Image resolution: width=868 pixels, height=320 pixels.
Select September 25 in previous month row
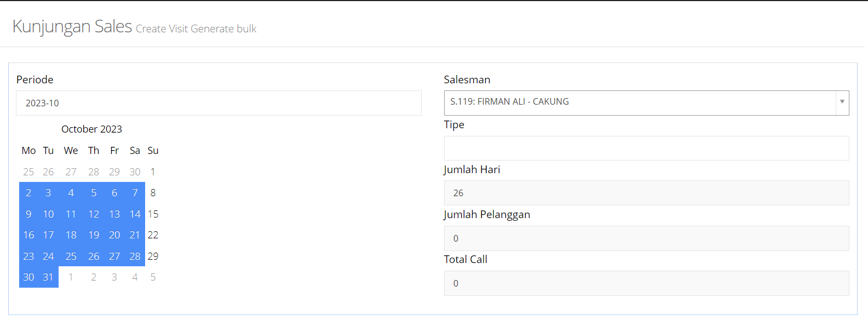click(x=28, y=172)
